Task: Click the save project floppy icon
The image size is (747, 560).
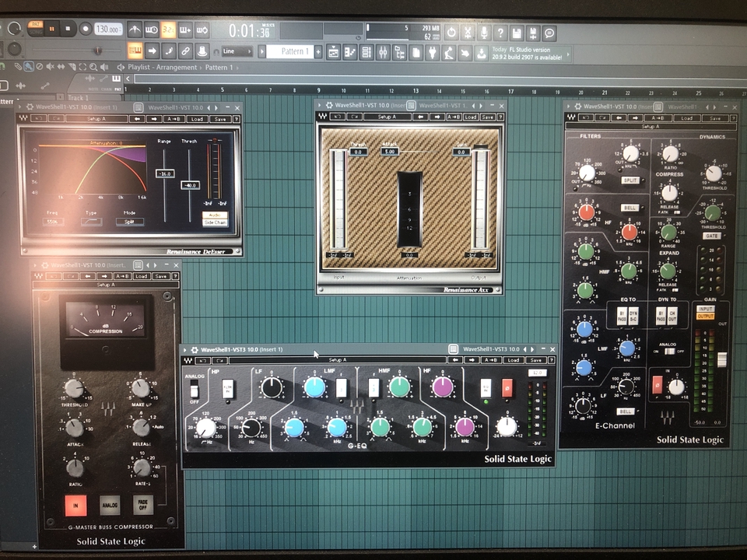Action: (517, 33)
